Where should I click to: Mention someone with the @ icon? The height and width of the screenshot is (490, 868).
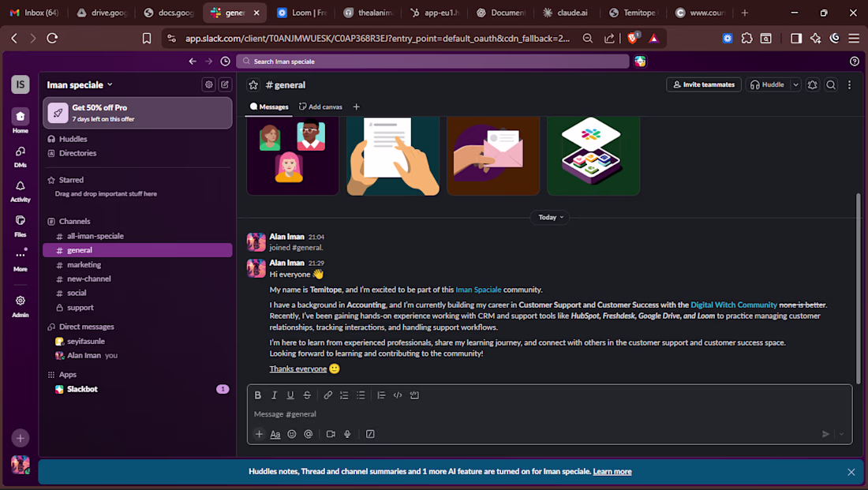(309, 434)
